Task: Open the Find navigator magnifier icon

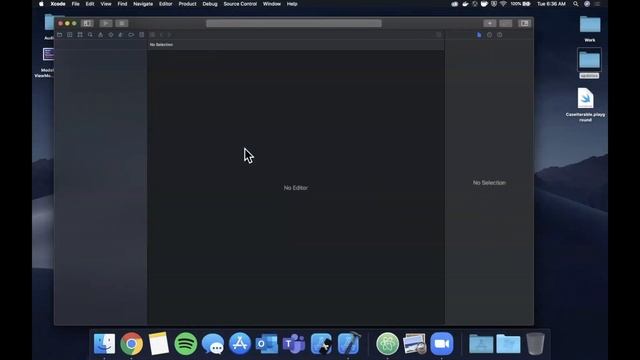Action: [90, 35]
